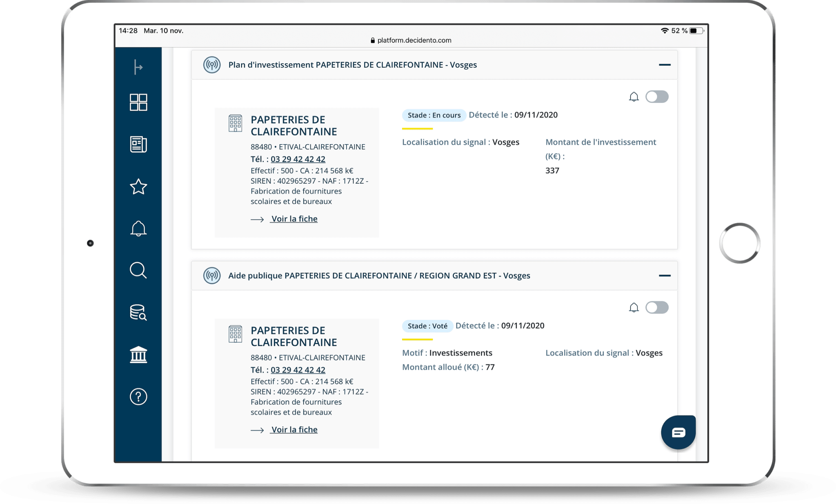
Task: Click bell icon in Aide publique card
Action: point(634,307)
